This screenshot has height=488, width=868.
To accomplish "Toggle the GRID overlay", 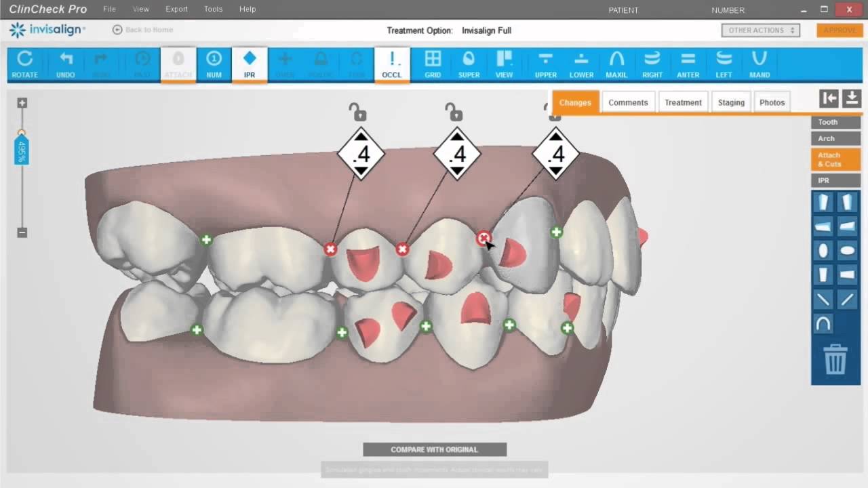I will click(x=433, y=65).
